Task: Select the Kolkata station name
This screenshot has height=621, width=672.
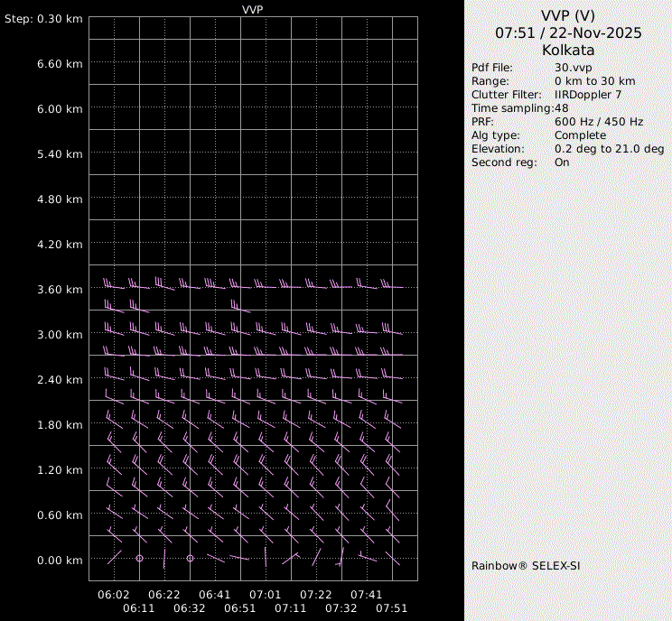Action: [568, 51]
